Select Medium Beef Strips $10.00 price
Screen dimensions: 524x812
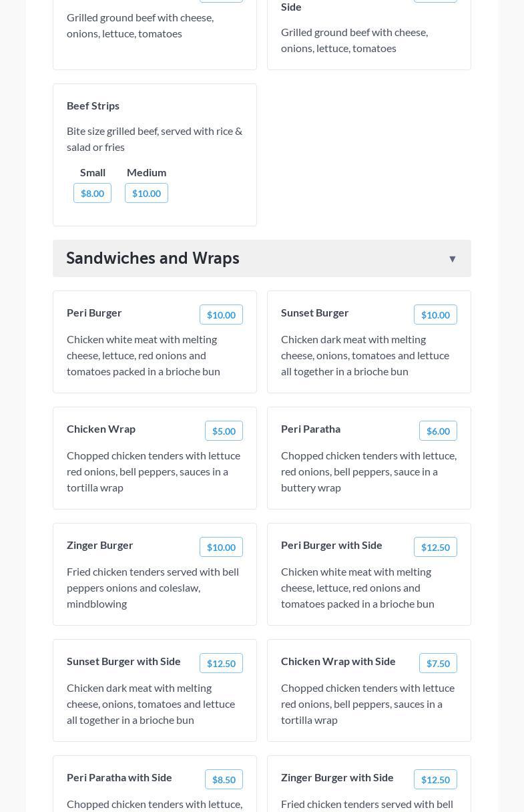(x=146, y=194)
